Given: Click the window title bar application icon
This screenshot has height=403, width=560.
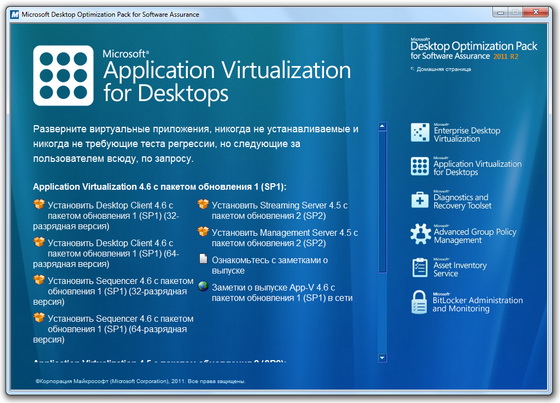Looking at the screenshot, I should coord(15,14).
